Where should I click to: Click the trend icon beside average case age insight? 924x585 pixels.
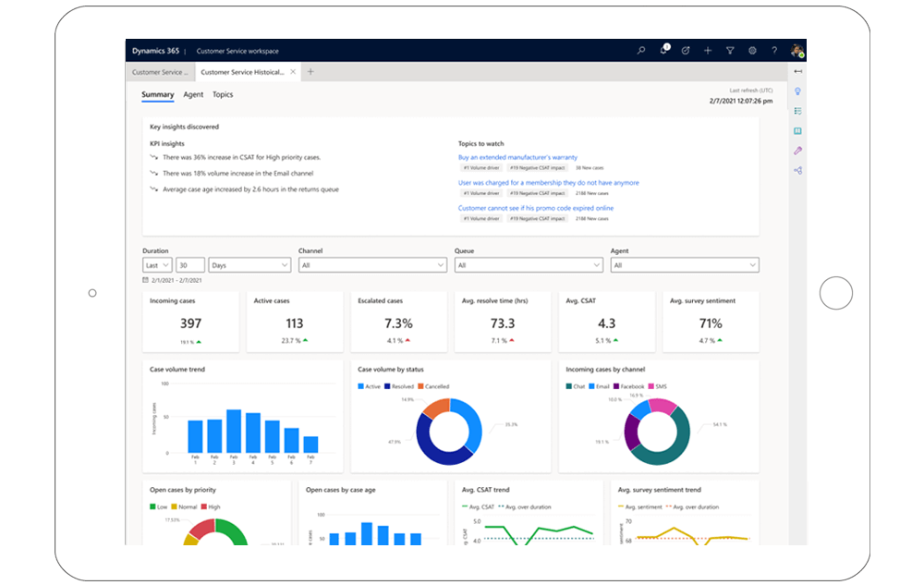point(153,189)
